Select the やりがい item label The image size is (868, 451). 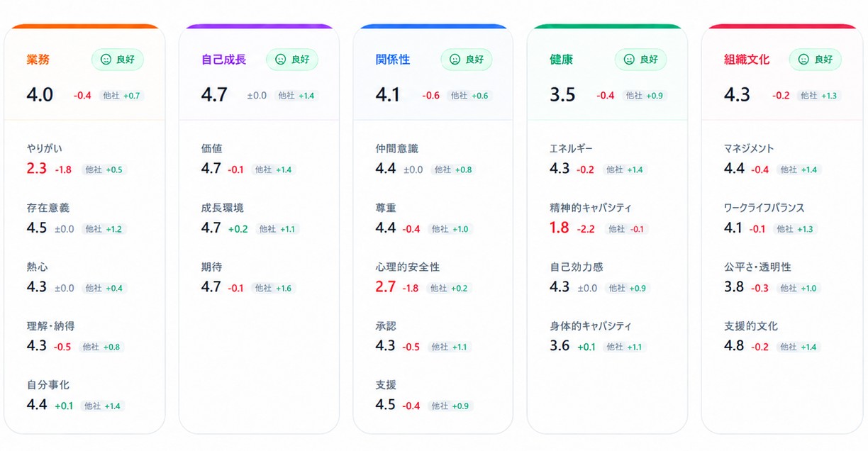45,149
